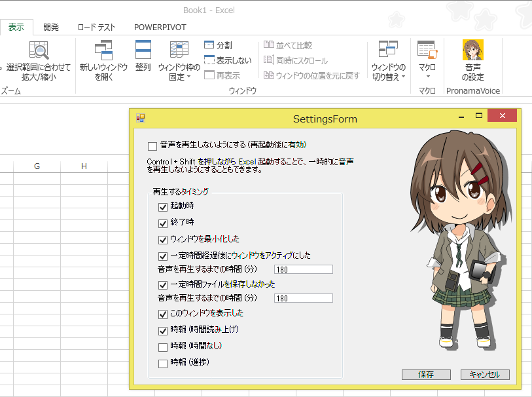Image resolution: width=532 pixels, height=397 pixels.
Task: Switch to the 開発 ribbon tab
Action: click(x=51, y=28)
